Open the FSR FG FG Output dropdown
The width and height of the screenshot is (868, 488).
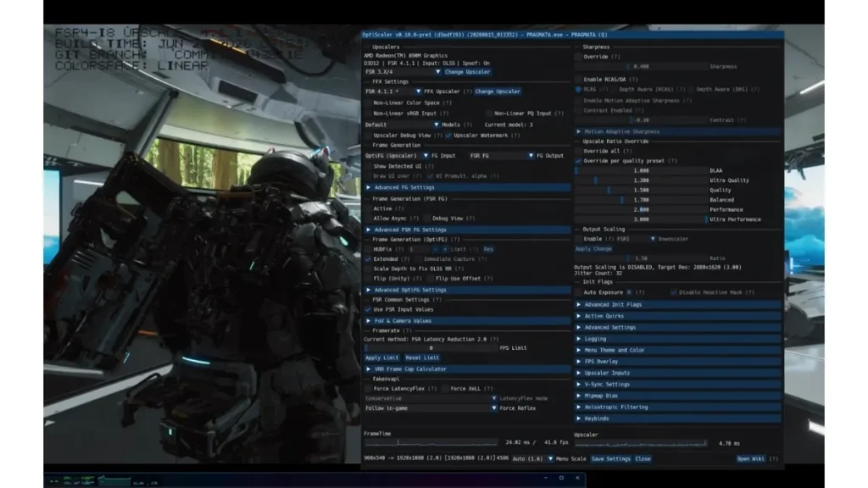tap(502, 156)
